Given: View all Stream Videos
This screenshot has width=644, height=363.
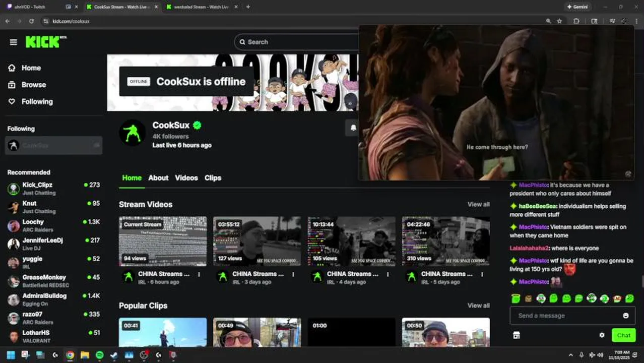Looking at the screenshot, I should (x=478, y=204).
